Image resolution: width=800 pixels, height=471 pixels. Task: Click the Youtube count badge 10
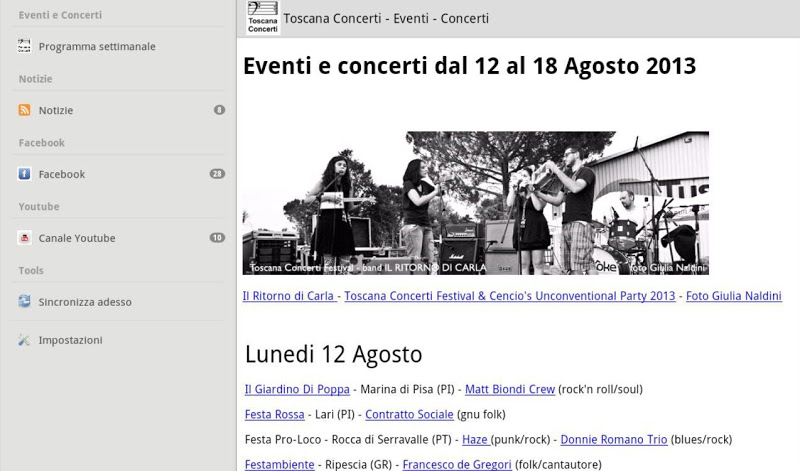(217, 237)
